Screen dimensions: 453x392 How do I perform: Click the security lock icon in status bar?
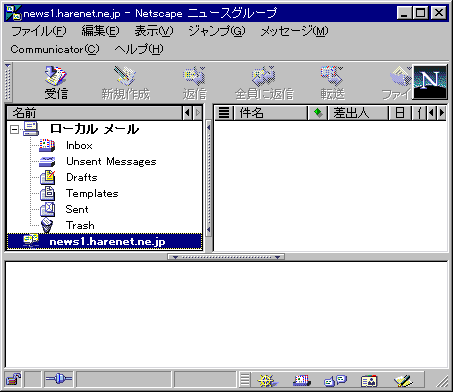pyautogui.click(x=13, y=379)
